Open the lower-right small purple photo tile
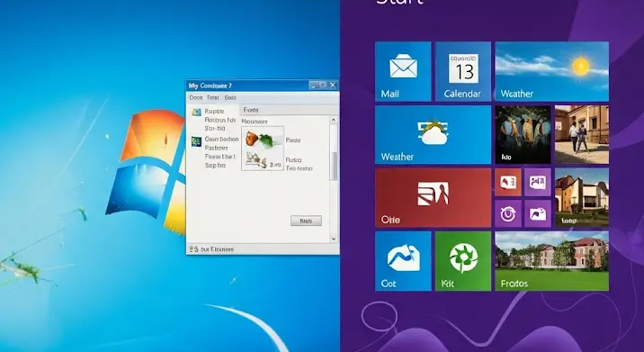The width and height of the screenshot is (644, 352). coord(538,213)
